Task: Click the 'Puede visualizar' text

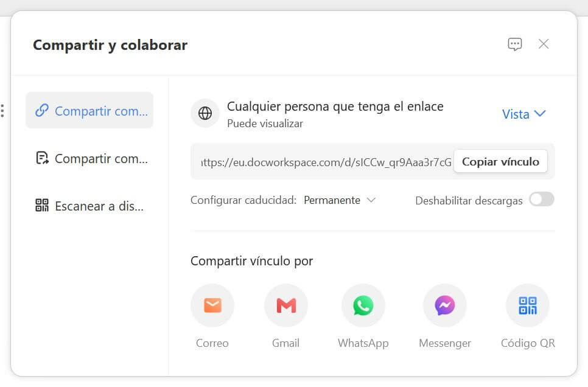Action: click(265, 124)
